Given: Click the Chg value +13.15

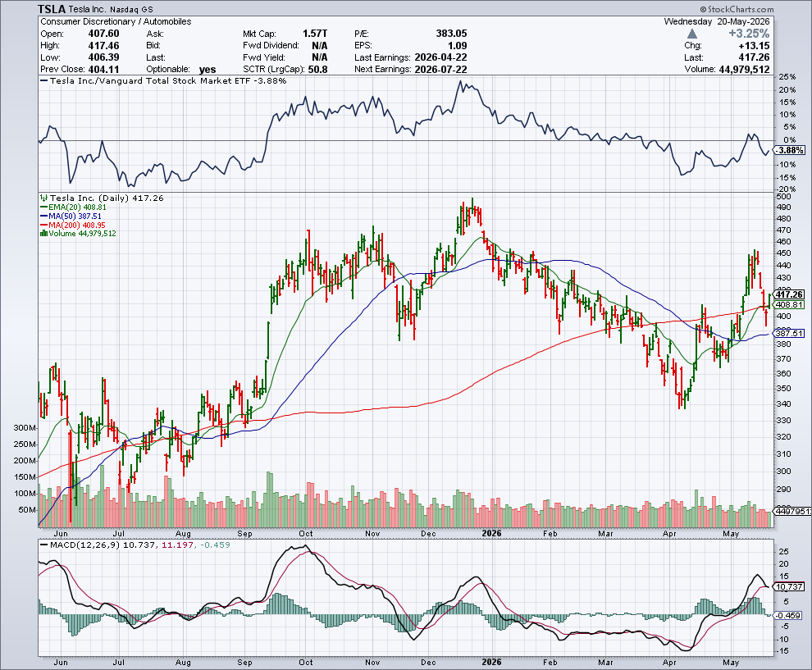Looking at the screenshot, I should (x=754, y=46).
